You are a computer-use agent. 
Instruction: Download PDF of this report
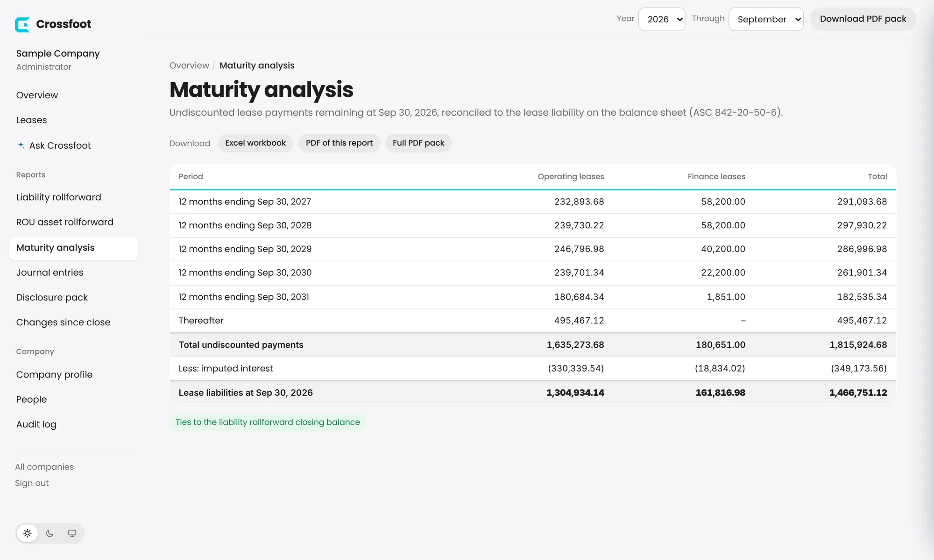[339, 143]
